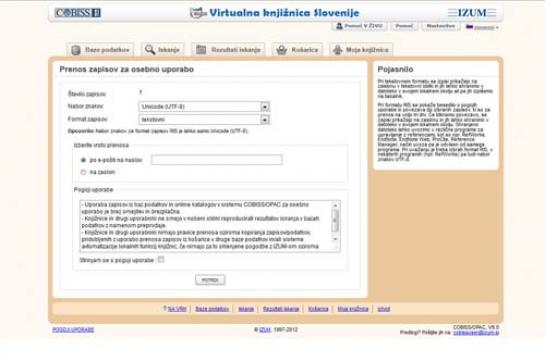Image resolution: width=545 pixels, height=362 pixels.
Task: Click the middle 'Pomoč' button in top bar
Action: click(404, 26)
